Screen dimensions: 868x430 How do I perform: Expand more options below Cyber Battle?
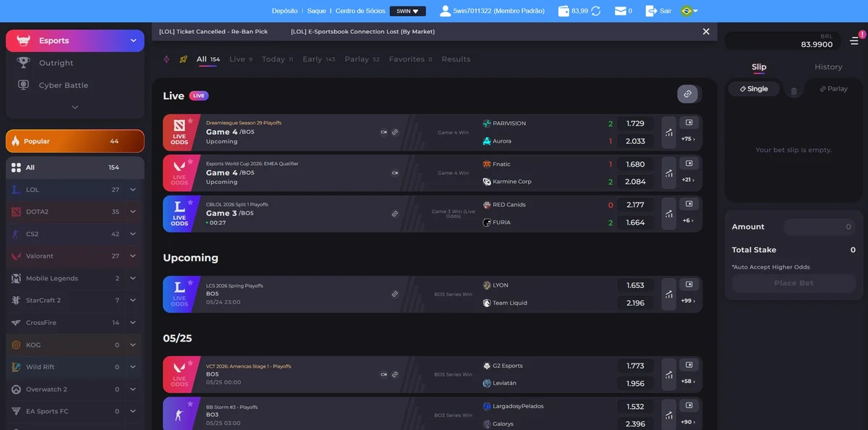75,107
